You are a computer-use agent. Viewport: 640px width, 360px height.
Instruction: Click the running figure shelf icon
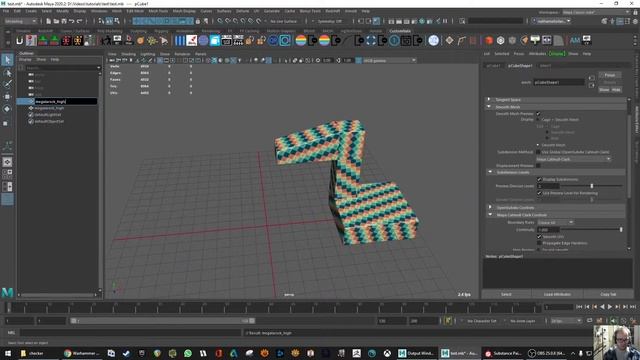(106, 40)
